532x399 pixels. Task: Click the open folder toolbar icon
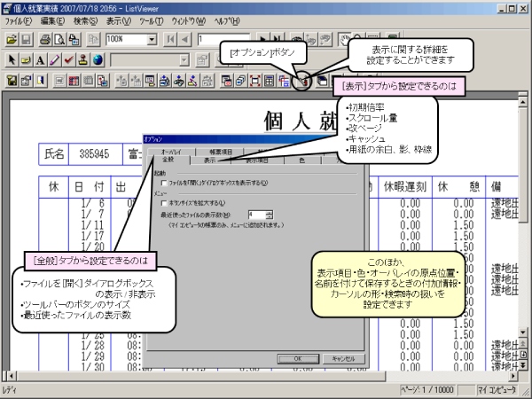[12, 40]
